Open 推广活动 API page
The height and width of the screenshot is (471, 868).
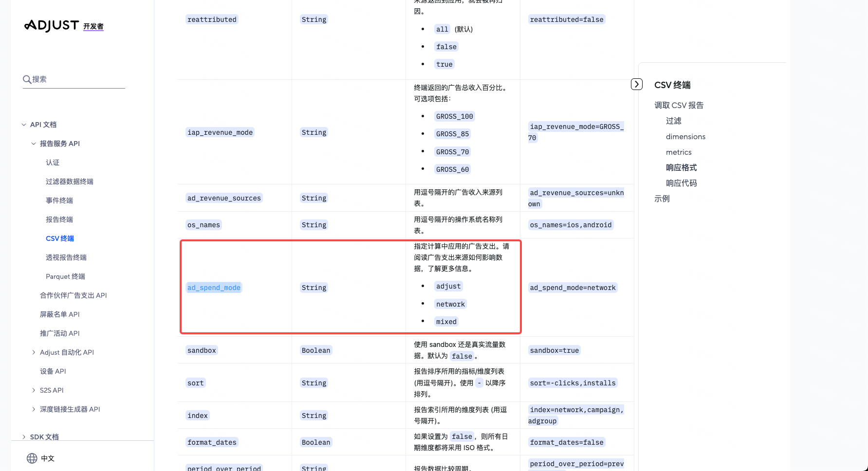tap(60, 333)
